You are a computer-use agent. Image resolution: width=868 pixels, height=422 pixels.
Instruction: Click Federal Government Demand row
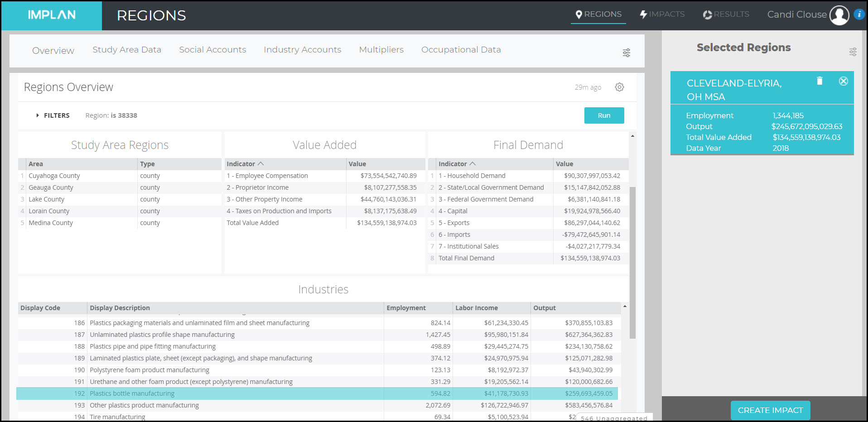coord(528,199)
